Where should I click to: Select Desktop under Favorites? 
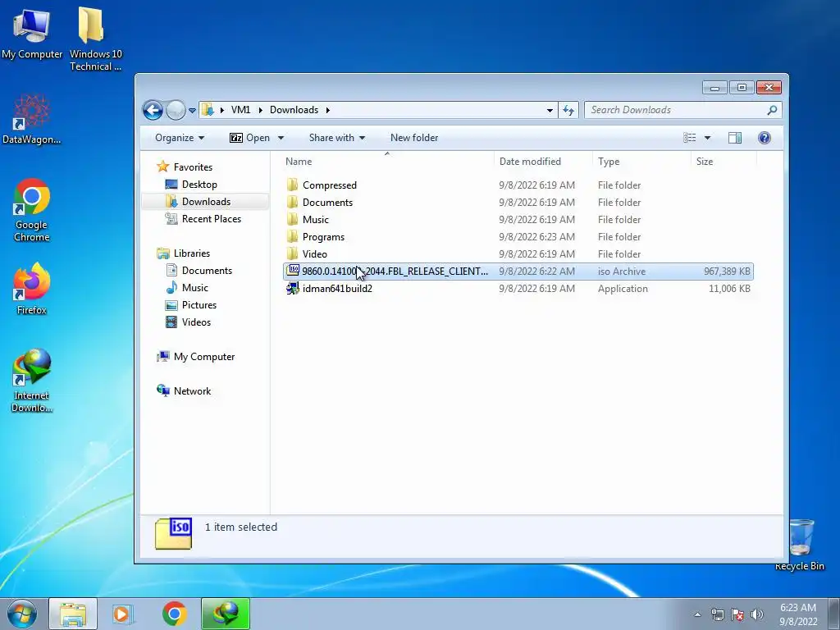[x=191, y=185]
